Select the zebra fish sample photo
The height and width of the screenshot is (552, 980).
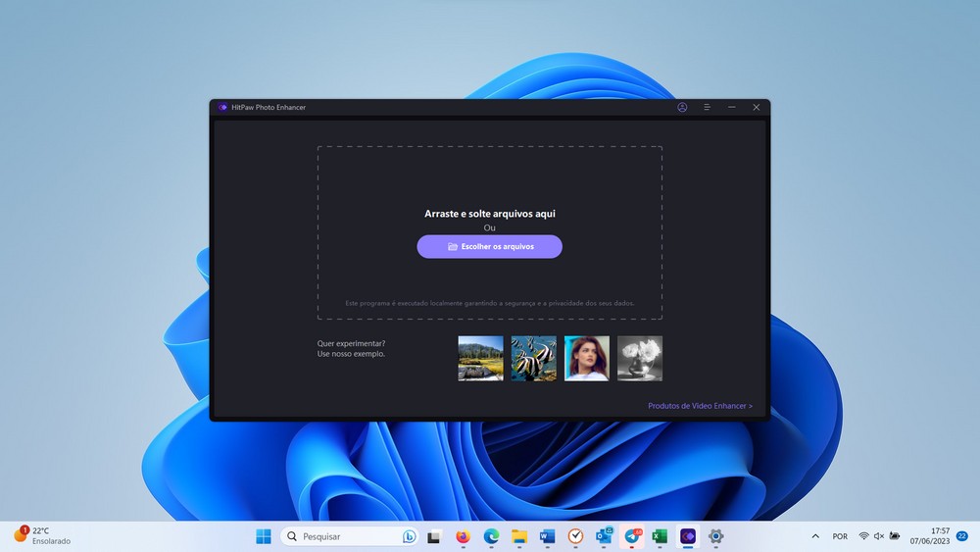tap(533, 359)
